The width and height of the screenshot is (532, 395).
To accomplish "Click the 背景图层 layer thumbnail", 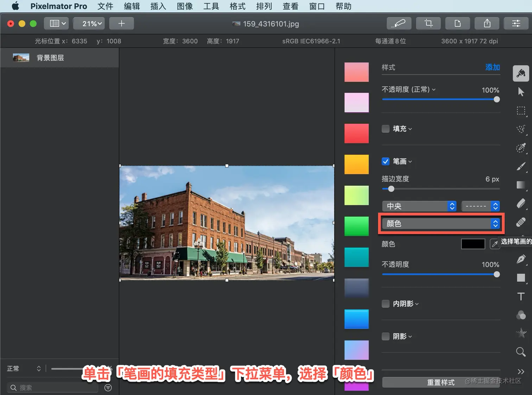I will click(x=21, y=58).
